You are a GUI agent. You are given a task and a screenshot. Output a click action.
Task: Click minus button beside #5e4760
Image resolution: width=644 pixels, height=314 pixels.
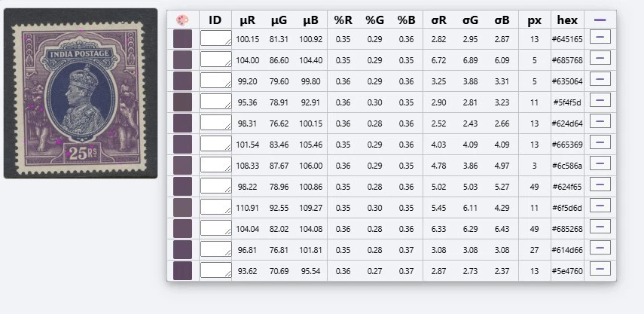600,270
